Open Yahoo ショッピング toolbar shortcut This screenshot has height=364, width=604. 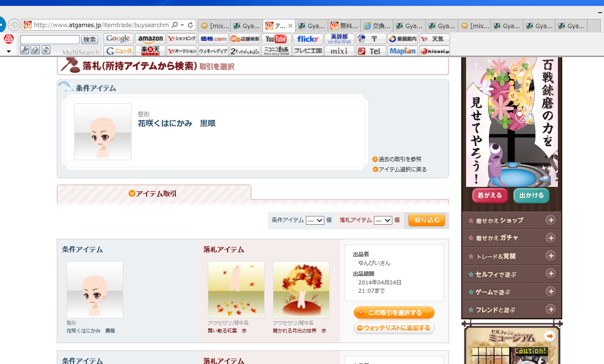pos(182,39)
